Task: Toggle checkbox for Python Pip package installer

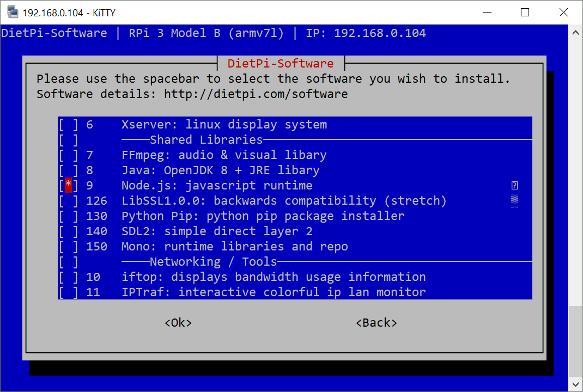Action: click(x=69, y=216)
